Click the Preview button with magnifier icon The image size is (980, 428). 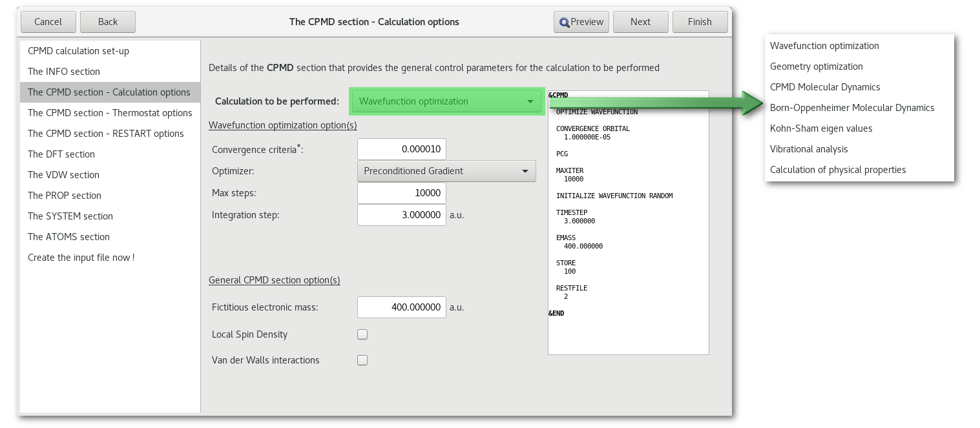(x=581, y=22)
